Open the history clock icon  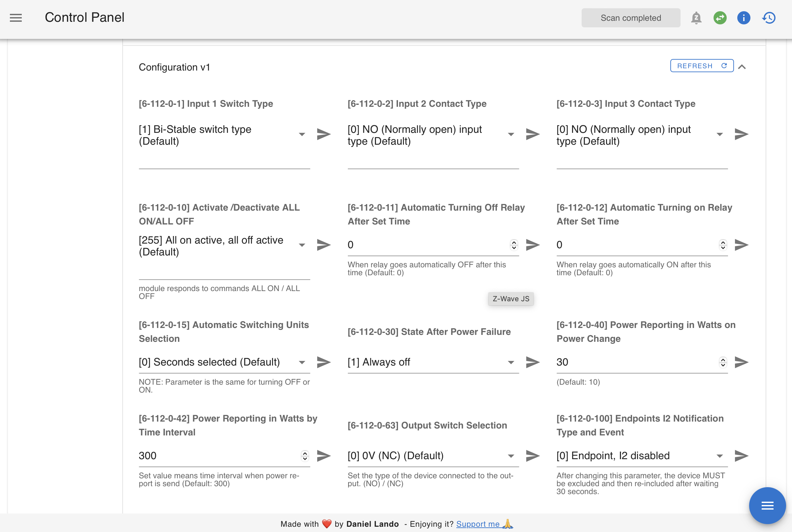click(x=769, y=18)
